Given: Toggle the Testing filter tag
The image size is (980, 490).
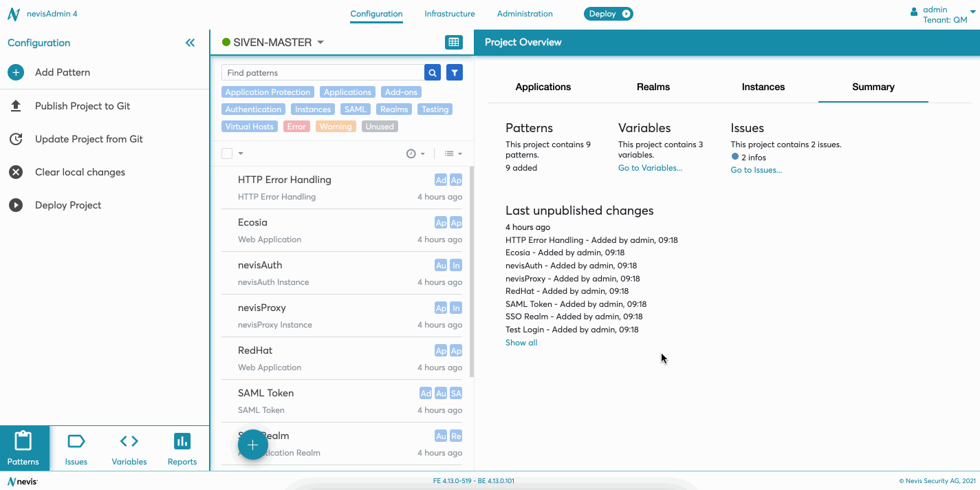Looking at the screenshot, I should 435,109.
